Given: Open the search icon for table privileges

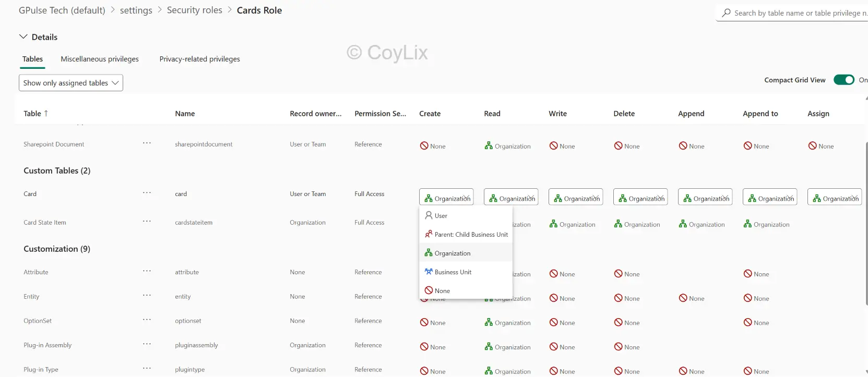Looking at the screenshot, I should (x=726, y=13).
